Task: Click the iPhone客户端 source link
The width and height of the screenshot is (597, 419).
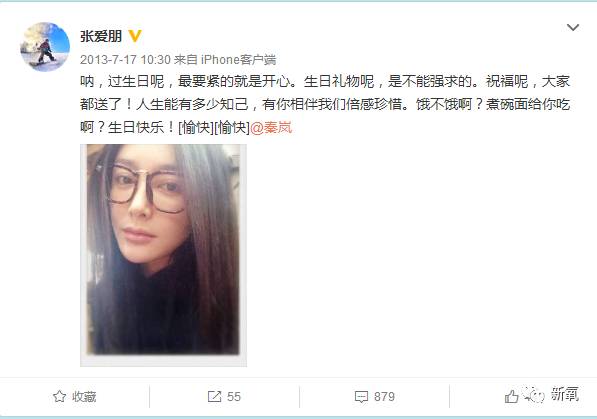Action: pyautogui.click(x=238, y=59)
